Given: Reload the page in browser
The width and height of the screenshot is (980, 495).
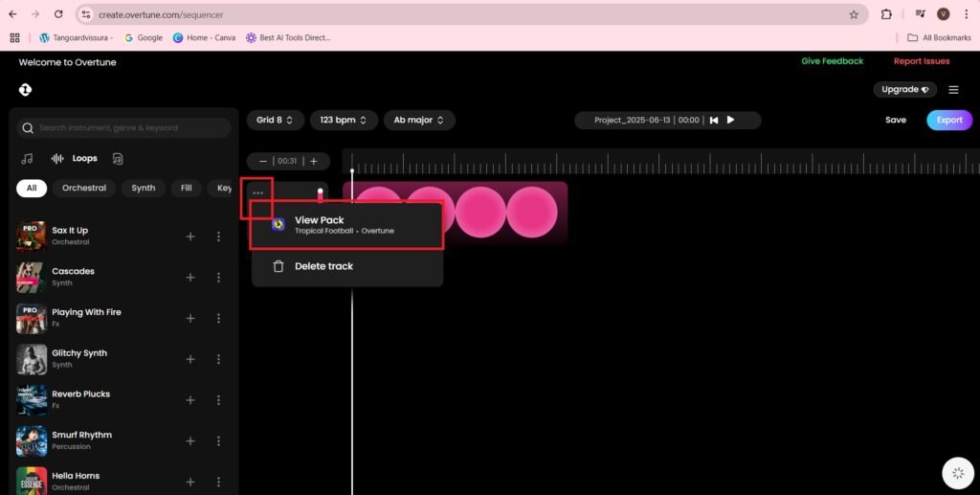Looking at the screenshot, I should point(58,14).
